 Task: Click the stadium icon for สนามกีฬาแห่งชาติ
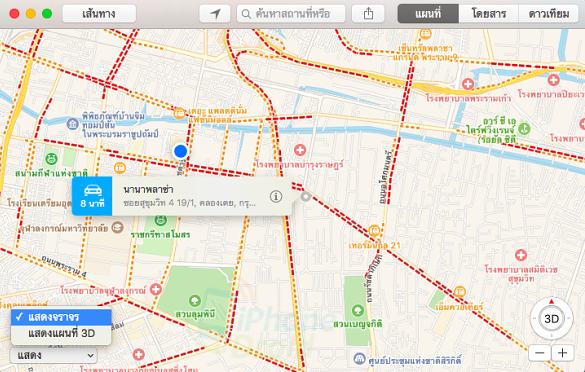[x=51, y=159]
